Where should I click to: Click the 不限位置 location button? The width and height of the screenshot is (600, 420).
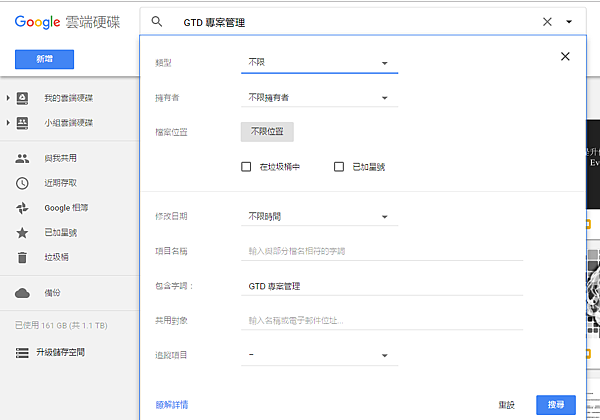point(267,132)
